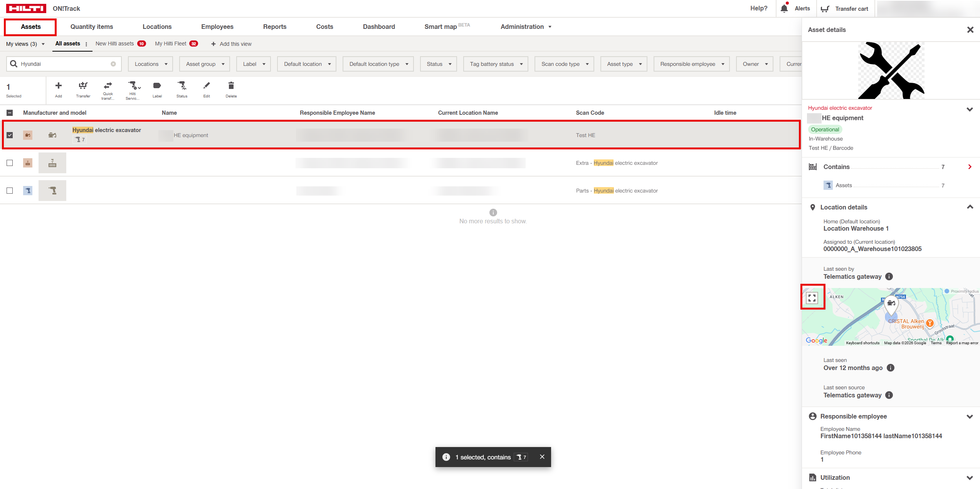Go to the Locations tab
This screenshot has width=980, height=489.
pos(157,27)
